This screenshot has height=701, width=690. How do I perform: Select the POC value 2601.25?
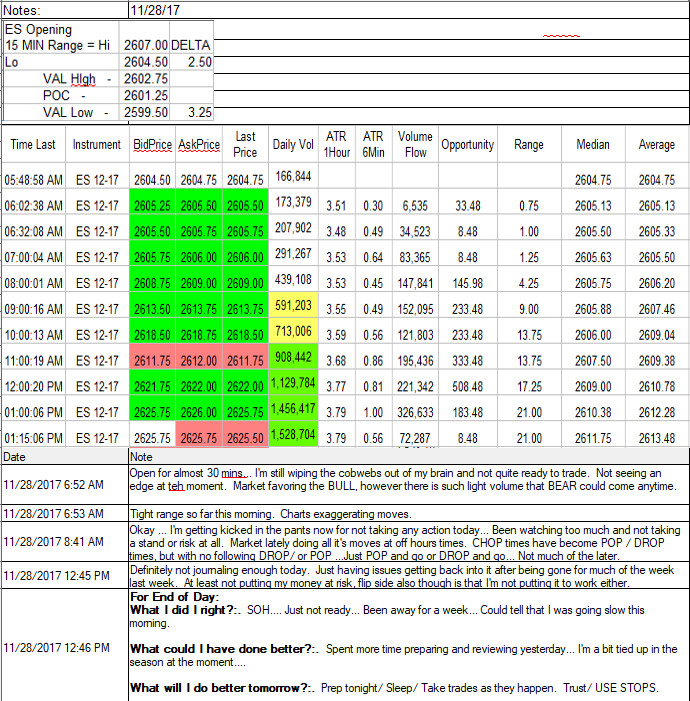tap(144, 96)
